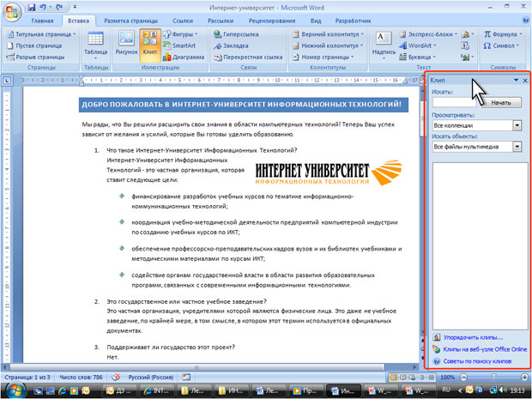Switch to Draft view
Viewport: 532px width, 399px height.
point(431,377)
